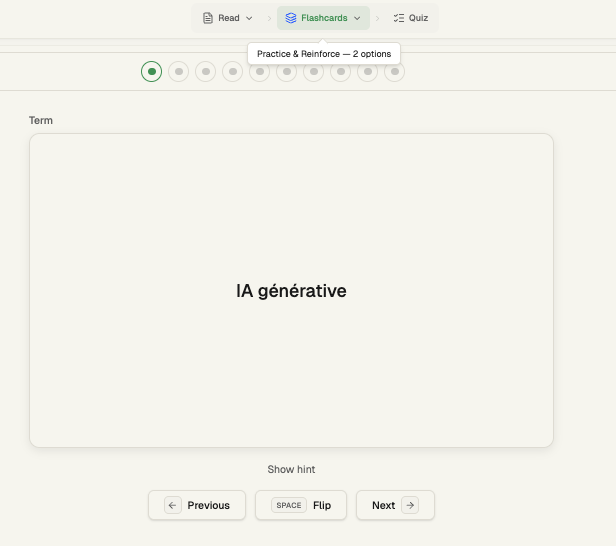Open the Read tab label
Viewport: 616px width, 546px height.
[229, 18]
